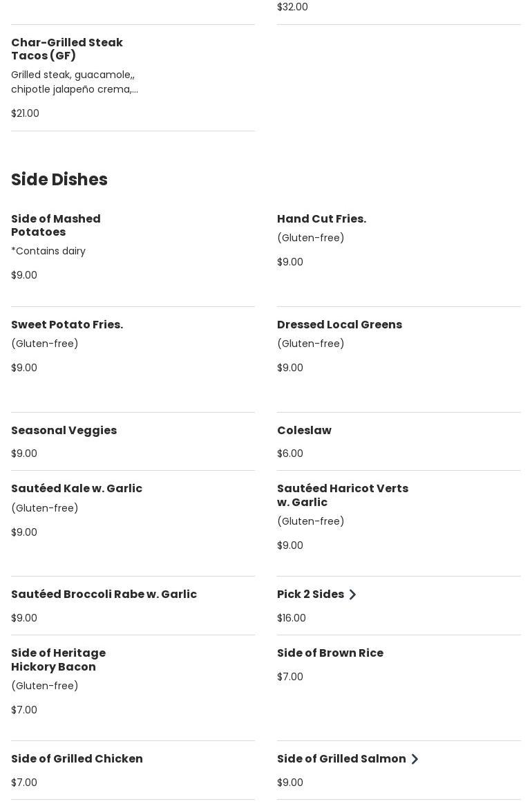Viewport: 532px width, 804px height.
Task: Open the Side of Grilled Chicken item
Action: click(x=77, y=759)
